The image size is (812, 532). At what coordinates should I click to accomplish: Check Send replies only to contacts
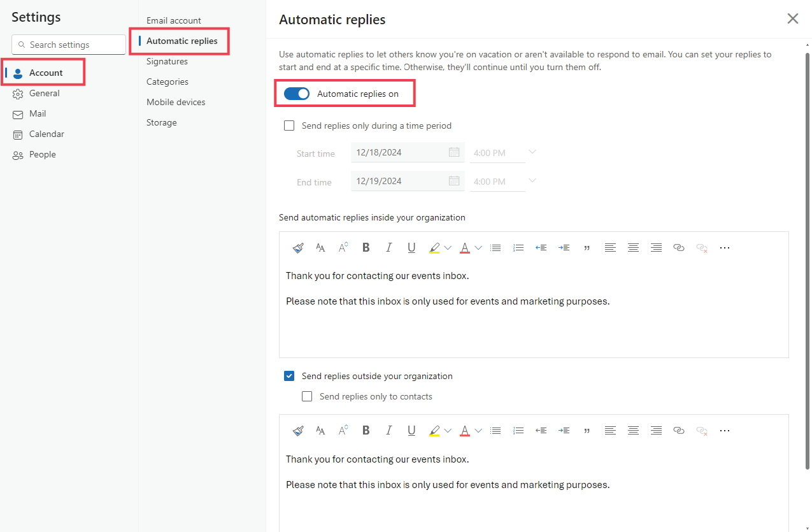[307, 396]
